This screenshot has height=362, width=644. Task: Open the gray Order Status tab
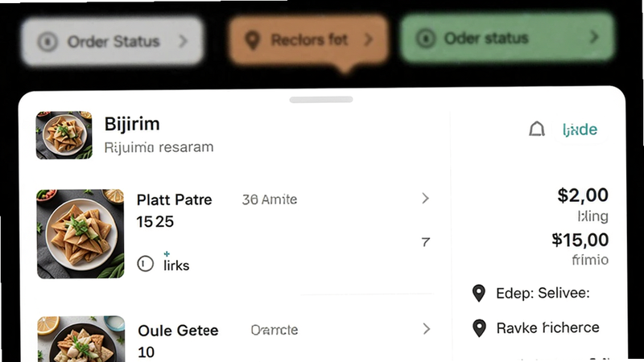click(112, 41)
